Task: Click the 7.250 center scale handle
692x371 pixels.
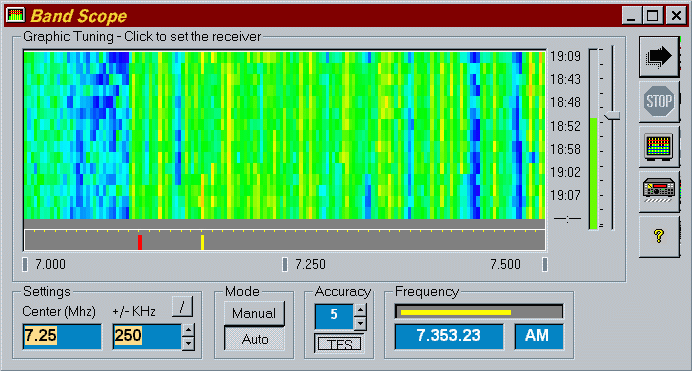Action: pyautogui.click(x=285, y=264)
